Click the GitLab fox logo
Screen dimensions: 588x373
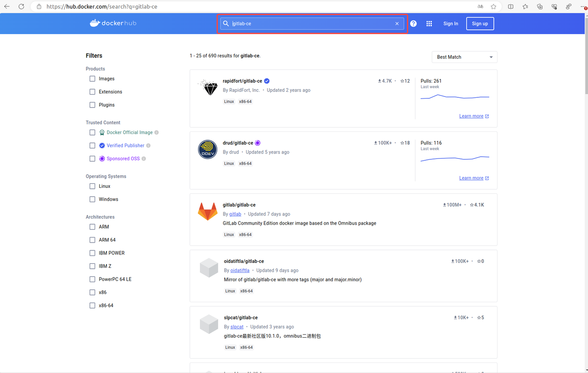tap(208, 211)
